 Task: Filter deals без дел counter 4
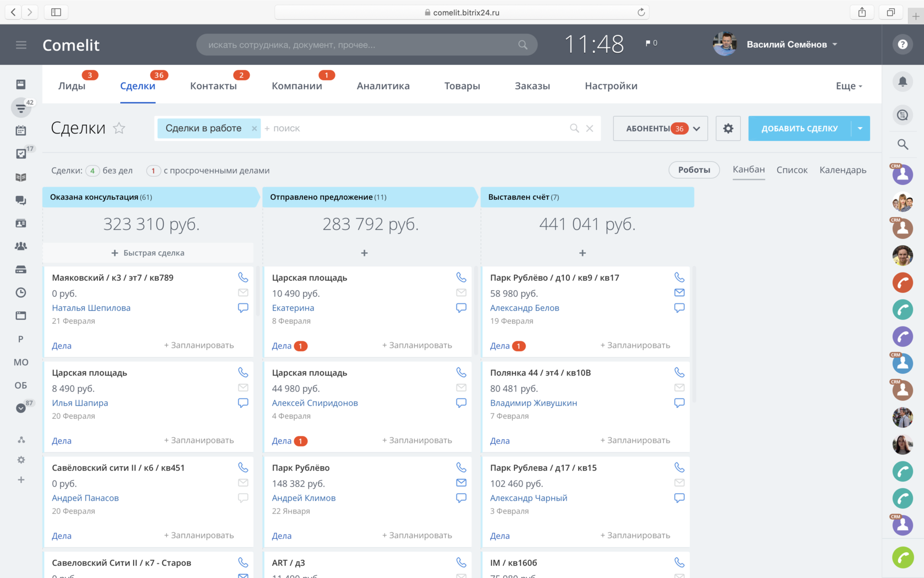coord(92,171)
